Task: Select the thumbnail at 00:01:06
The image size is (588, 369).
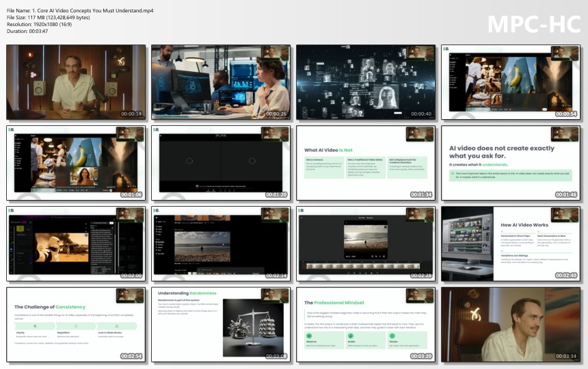Action: click(76, 163)
